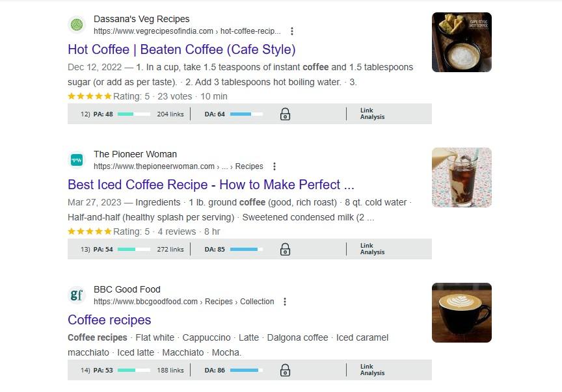Click Link Analysis for result 13

373,249
